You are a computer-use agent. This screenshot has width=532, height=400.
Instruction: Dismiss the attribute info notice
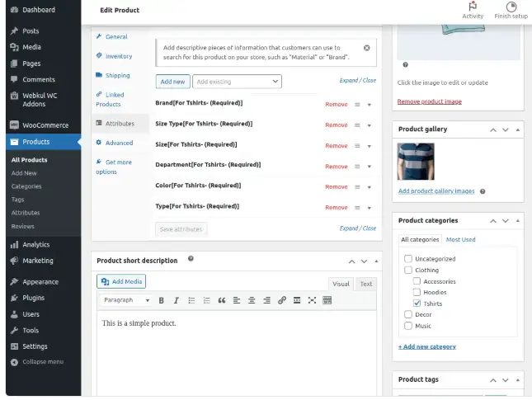(367, 48)
